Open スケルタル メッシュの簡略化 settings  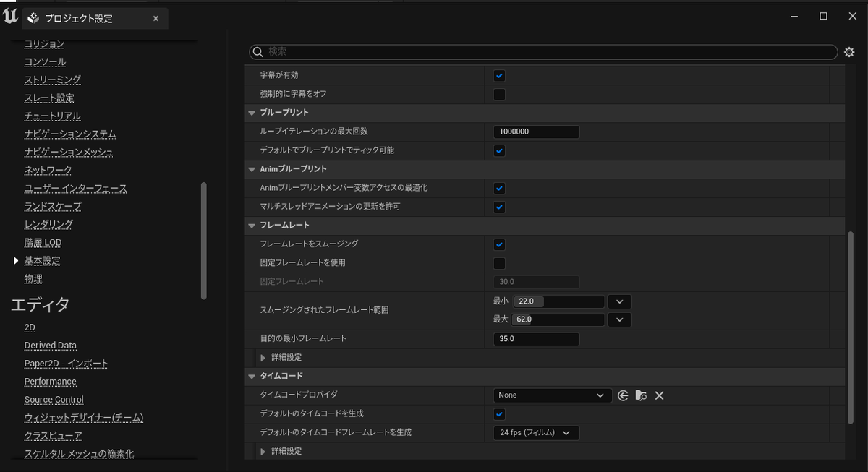(x=79, y=454)
